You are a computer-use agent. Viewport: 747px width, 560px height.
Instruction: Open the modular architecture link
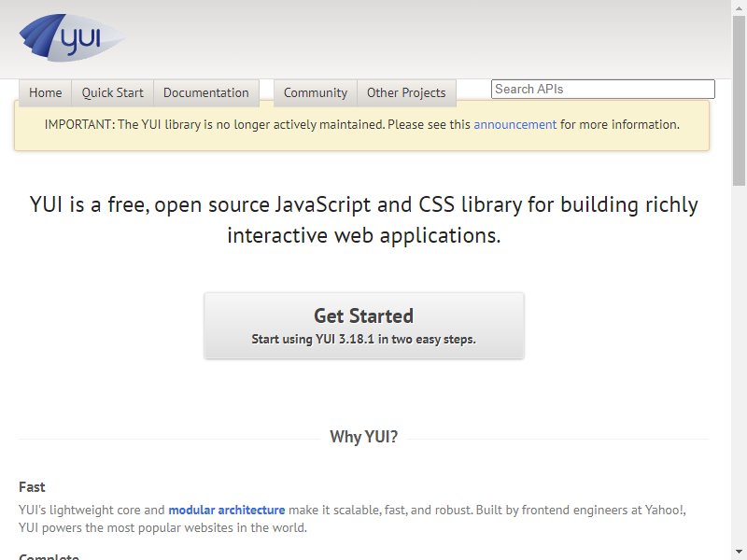click(227, 510)
